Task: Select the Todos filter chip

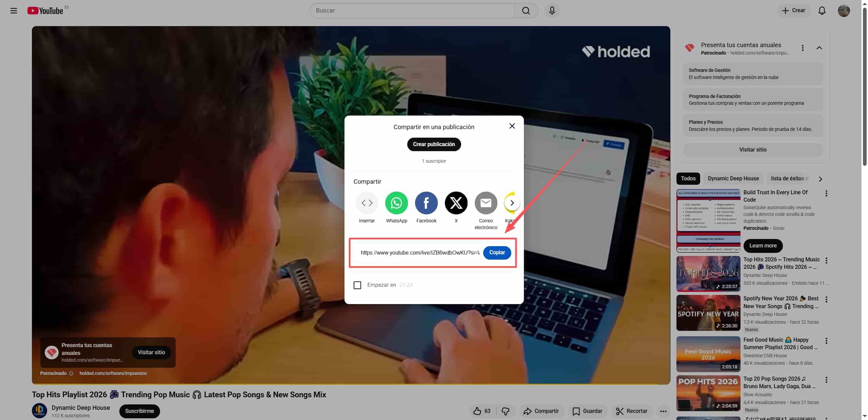Action: pos(688,178)
